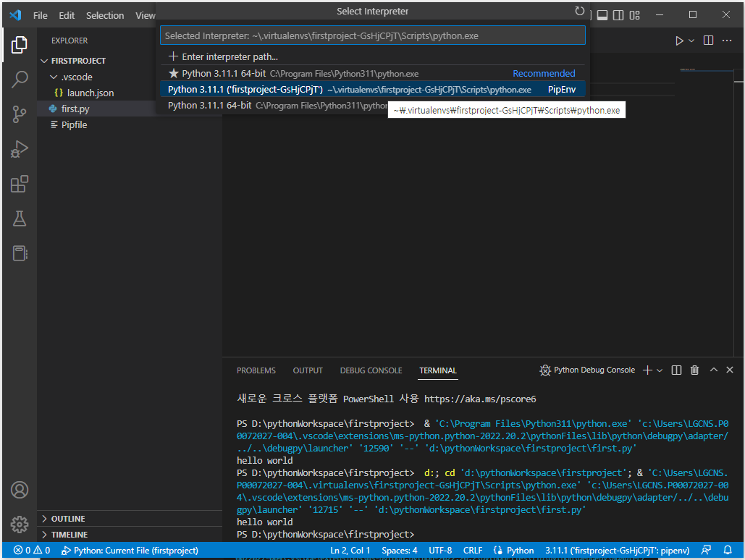Open the Explorer view in activity bar
Viewport: 745px width, 560px height.
click(19, 45)
